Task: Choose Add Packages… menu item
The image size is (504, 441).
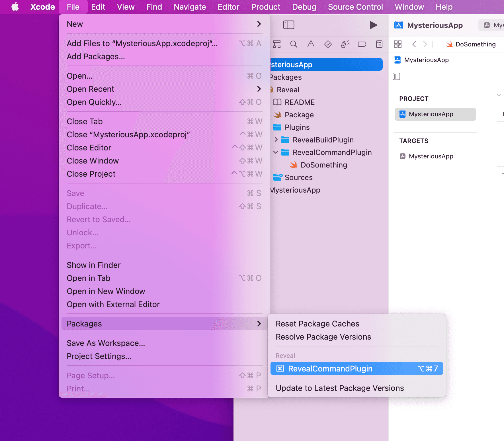Action: tap(164, 56)
